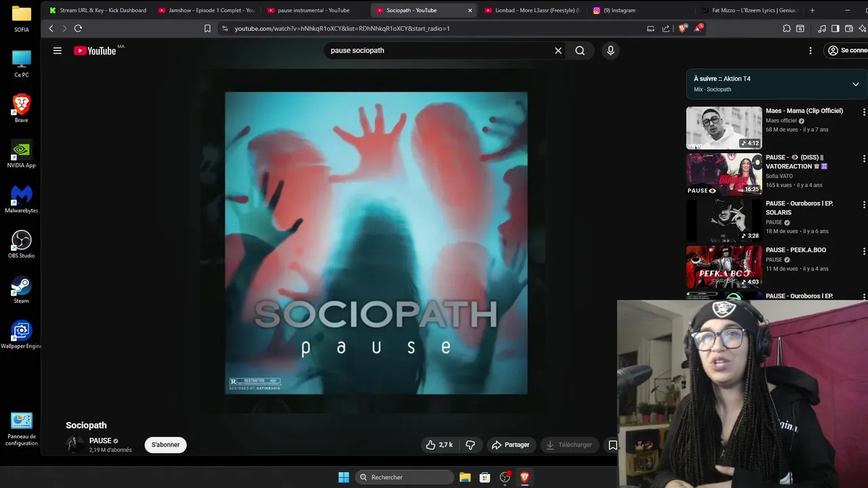
Task: Click the magnifier search button
Action: (x=580, y=50)
